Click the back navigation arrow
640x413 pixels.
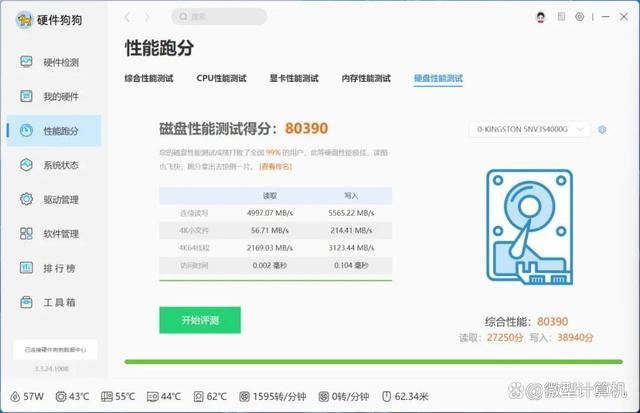pyautogui.click(x=127, y=17)
